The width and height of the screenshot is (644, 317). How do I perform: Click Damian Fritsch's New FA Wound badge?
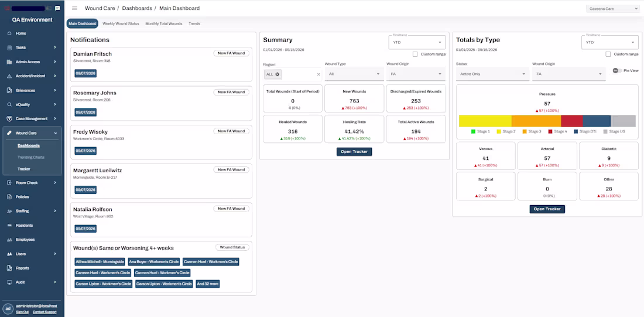tap(231, 53)
